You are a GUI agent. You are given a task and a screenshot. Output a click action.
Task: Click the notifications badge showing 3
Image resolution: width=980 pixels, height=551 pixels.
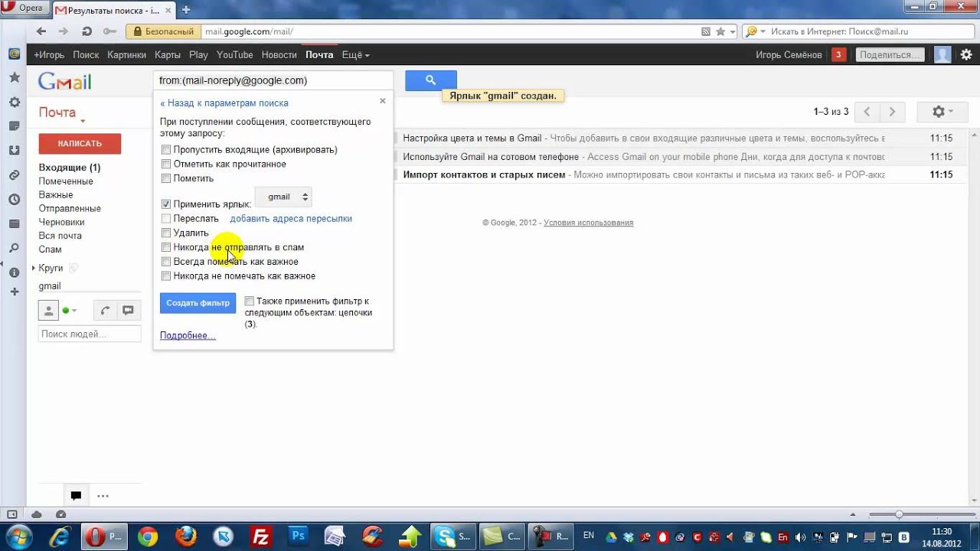click(838, 54)
